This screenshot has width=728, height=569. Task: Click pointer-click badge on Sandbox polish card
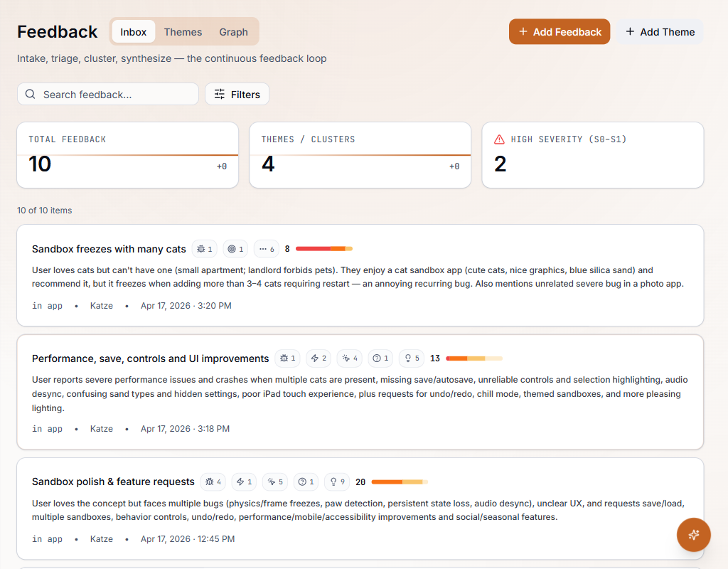pos(275,482)
